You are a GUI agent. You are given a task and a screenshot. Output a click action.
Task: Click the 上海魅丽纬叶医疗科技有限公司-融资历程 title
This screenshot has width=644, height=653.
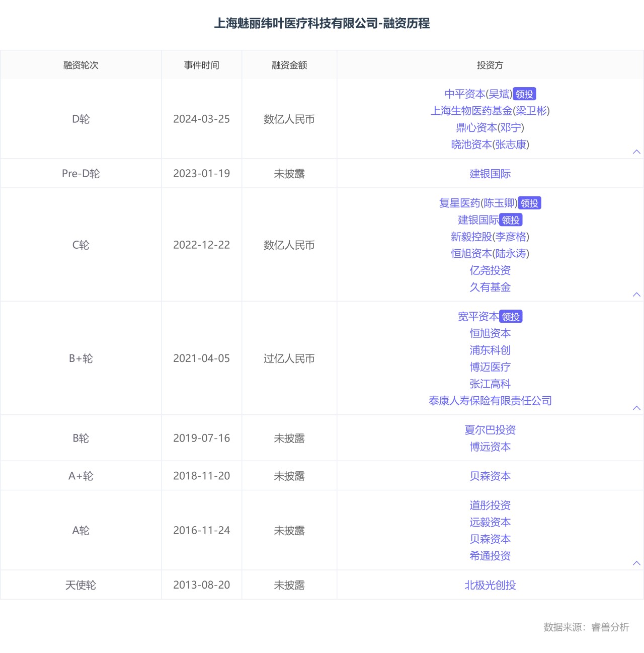pyautogui.click(x=322, y=23)
